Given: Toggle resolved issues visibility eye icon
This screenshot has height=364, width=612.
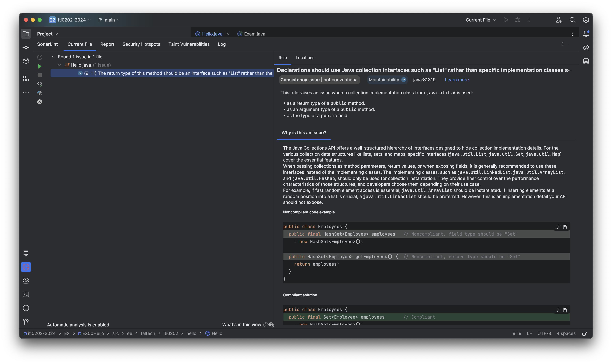Looking at the screenshot, I should coord(39,84).
